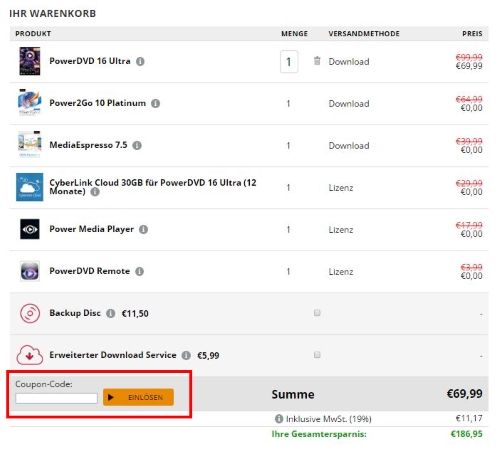Click the €5,99 download service price
This screenshot has width=500, height=452.
208,356
